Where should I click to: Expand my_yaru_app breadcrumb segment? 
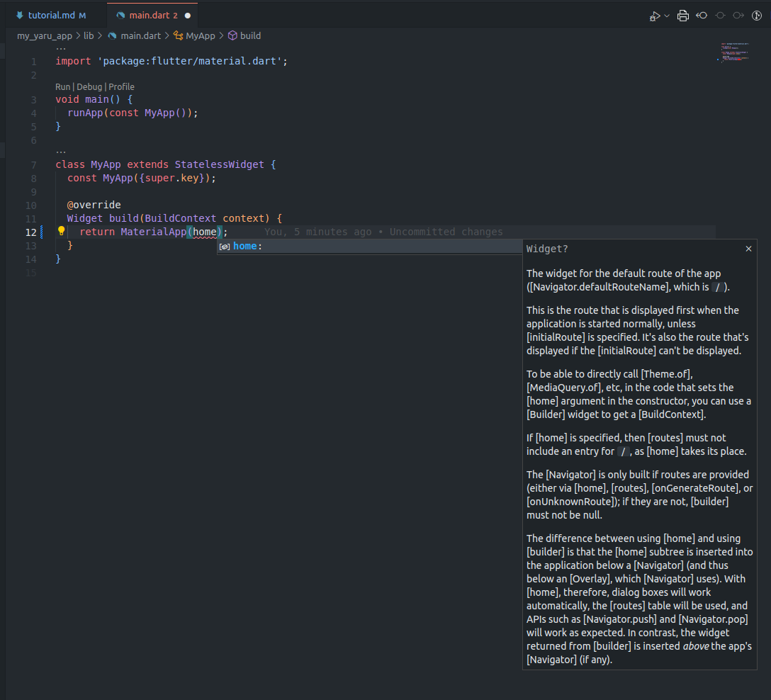(45, 35)
